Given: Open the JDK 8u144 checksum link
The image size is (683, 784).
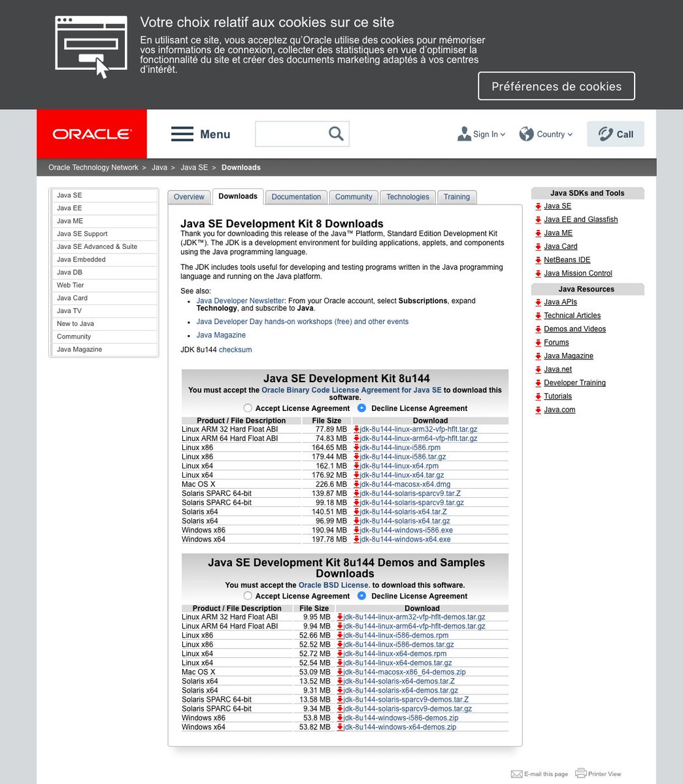Looking at the screenshot, I should (235, 350).
